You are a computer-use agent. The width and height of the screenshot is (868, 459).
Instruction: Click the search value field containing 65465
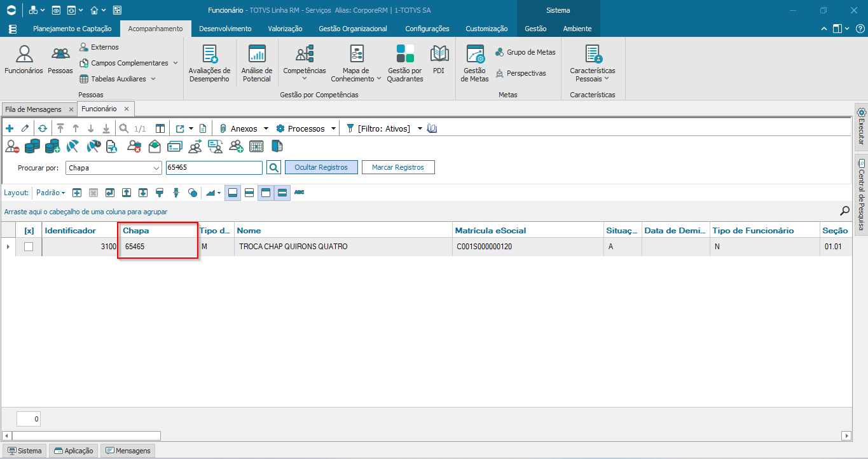pyautogui.click(x=214, y=168)
